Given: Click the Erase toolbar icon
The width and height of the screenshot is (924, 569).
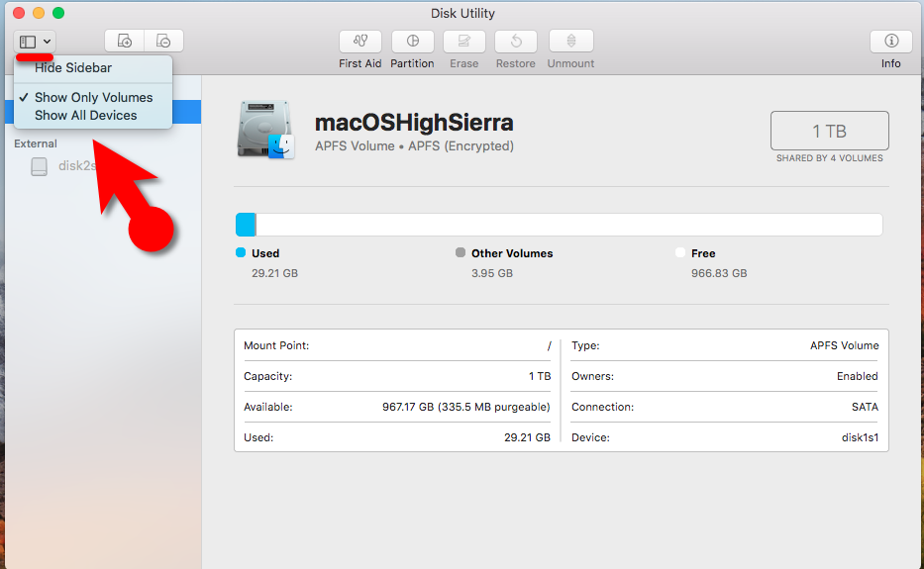Looking at the screenshot, I should [464, 42].
